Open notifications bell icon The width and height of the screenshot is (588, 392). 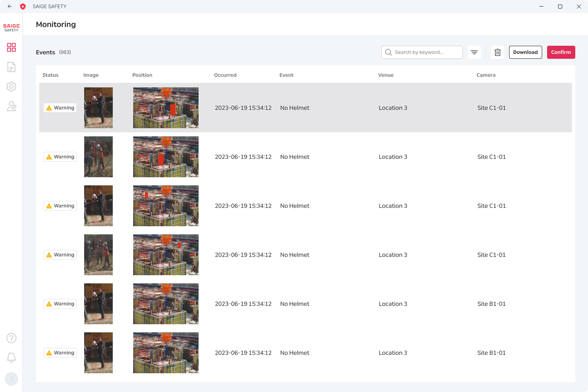tap(12, 358)
